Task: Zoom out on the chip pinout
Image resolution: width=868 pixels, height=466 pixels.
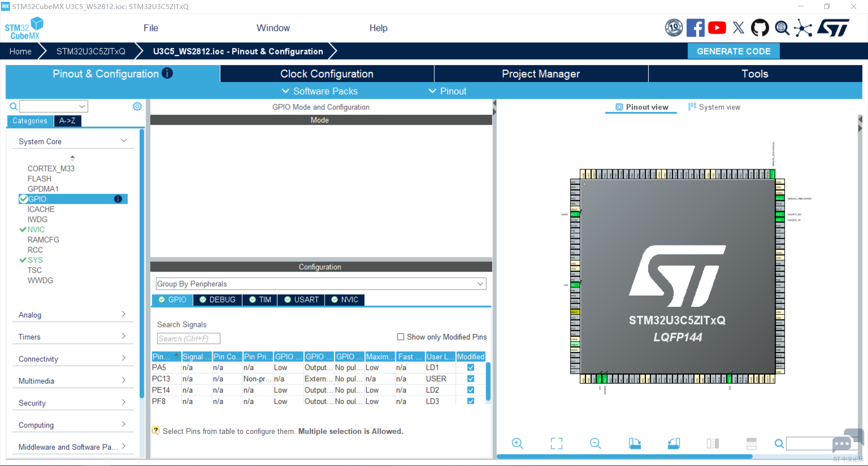Action: [x=595, y=443]
